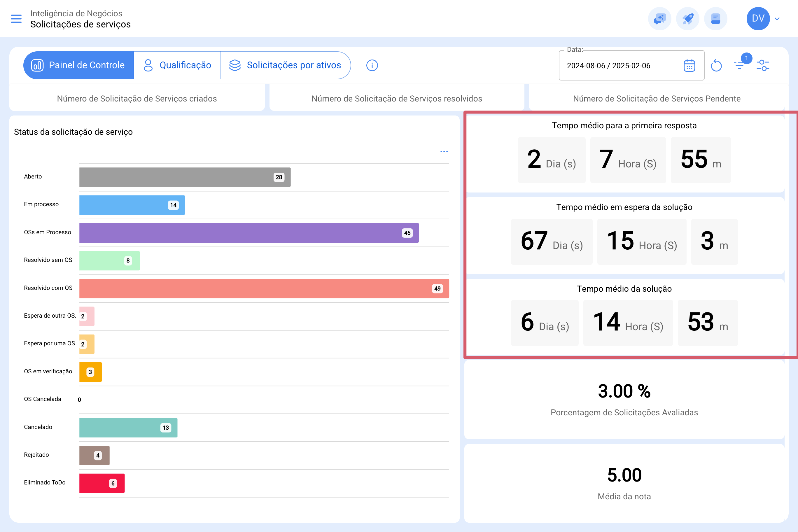
Task: Click the OS Cancelada label
Action: tap(42, 399)
